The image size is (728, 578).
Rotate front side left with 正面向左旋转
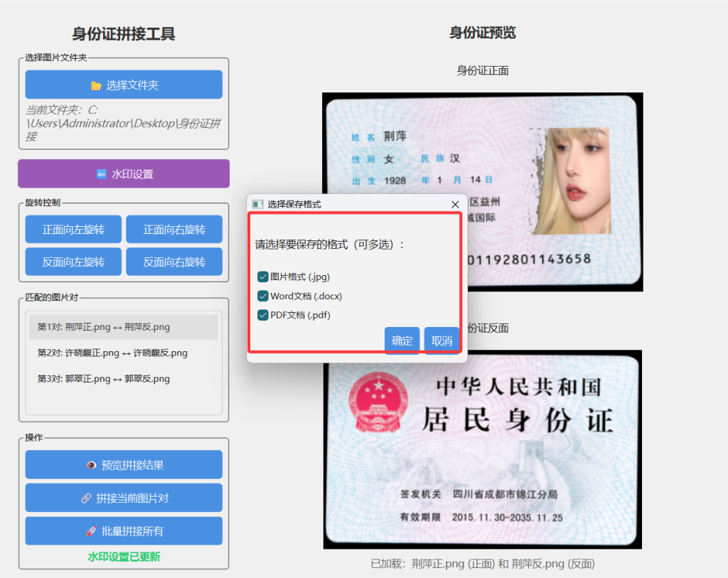coord(73,230)
